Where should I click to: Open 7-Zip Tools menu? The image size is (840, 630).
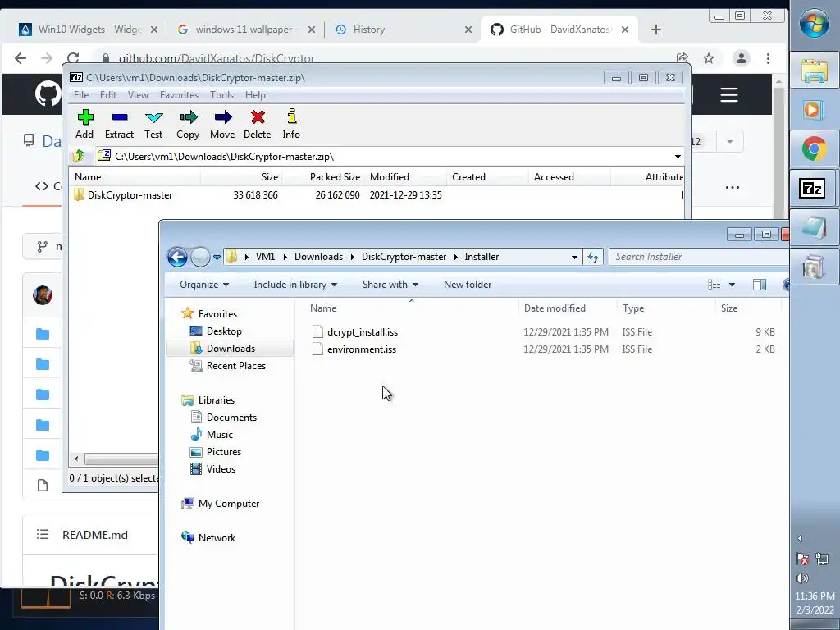(x=221, y=95)
